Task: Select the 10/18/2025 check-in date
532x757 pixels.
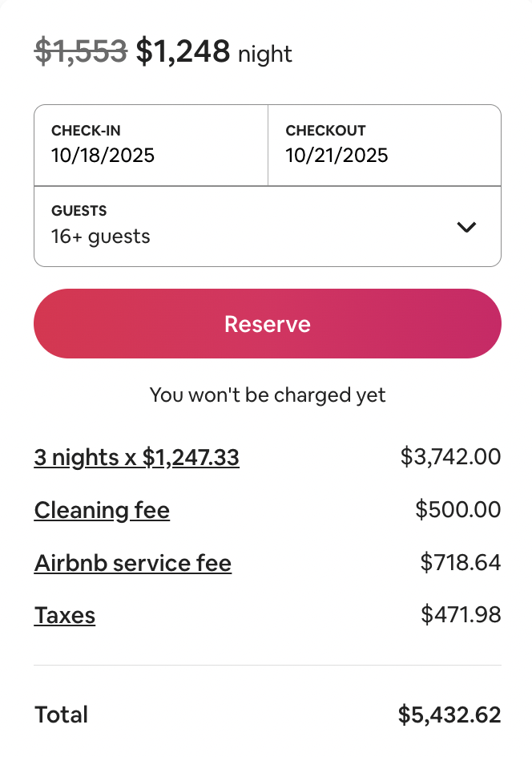Action: pos(103,155)
